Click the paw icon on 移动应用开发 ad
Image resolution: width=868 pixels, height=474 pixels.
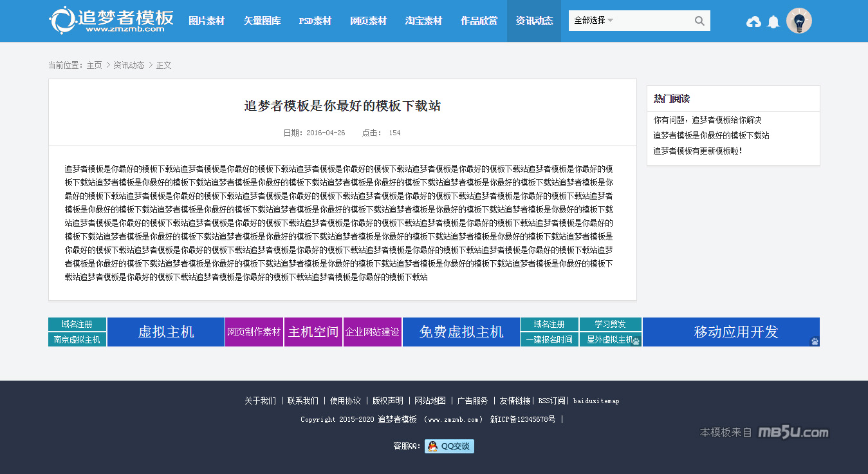(x=814, y=341)
